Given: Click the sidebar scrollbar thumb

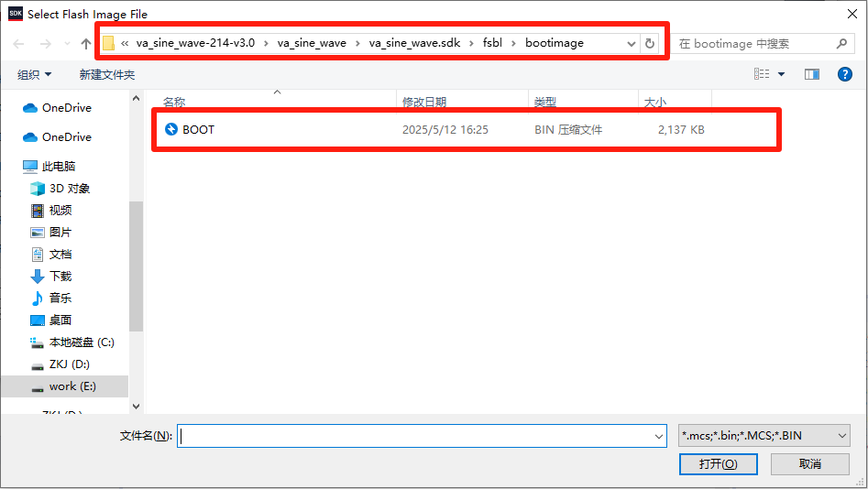Looking at the screenshot, I should [x=137, y=266].
